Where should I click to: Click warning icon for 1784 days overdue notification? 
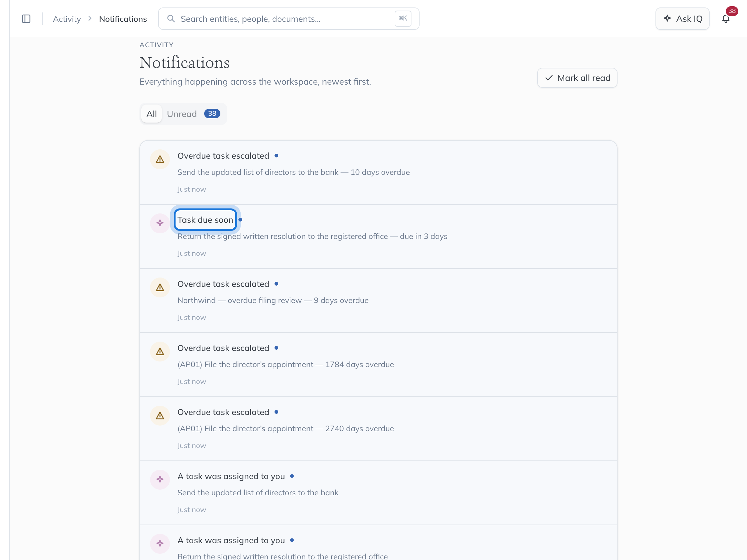[x=160, y=352]
